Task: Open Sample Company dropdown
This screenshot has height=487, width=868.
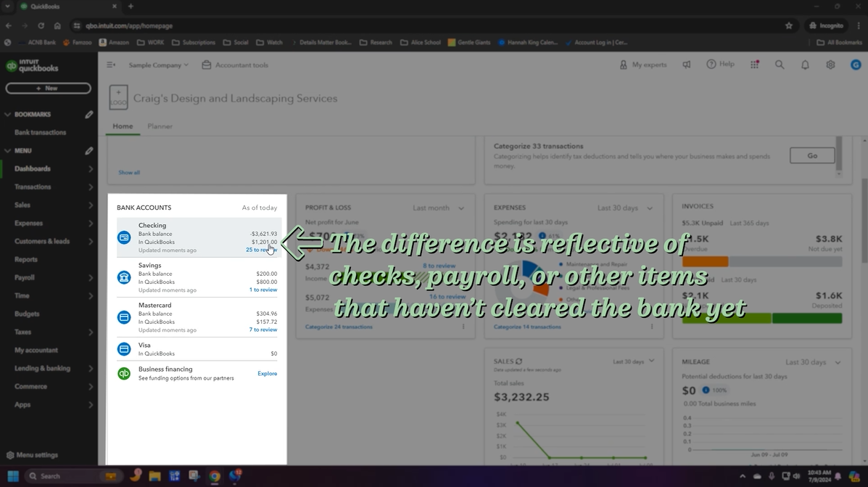Action: click(x=158, y=65)
